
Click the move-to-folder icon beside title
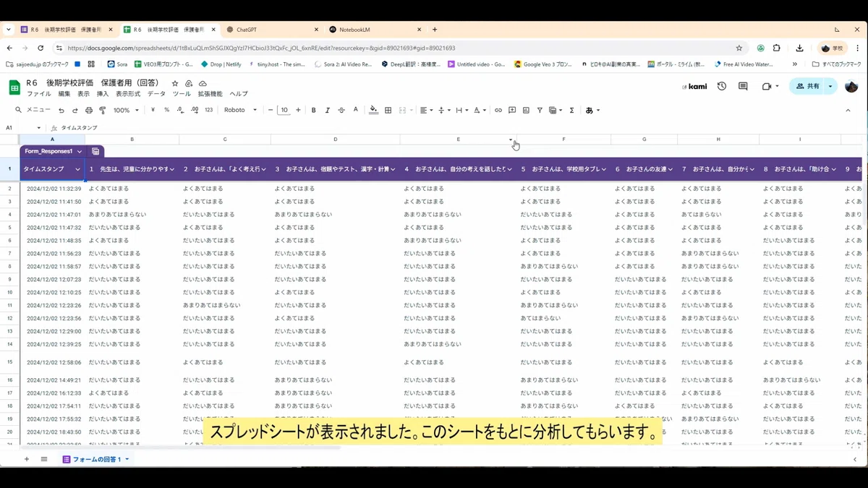tap(189, 83)
